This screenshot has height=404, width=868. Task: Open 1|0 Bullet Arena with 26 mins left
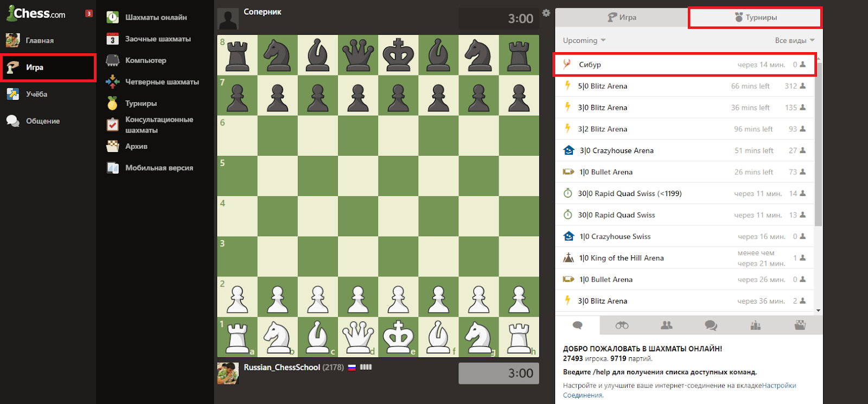pos(685,172)
